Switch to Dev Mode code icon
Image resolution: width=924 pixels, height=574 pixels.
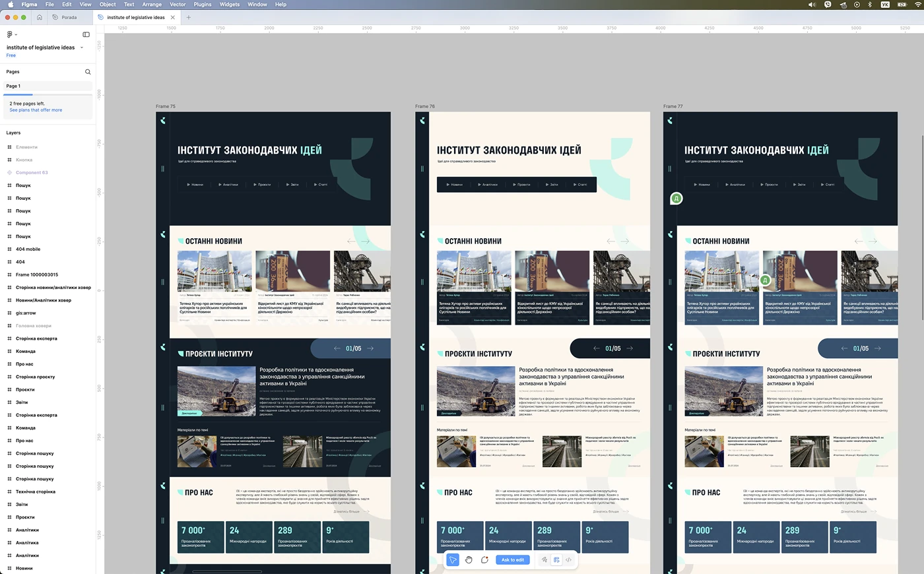point(569,559)
